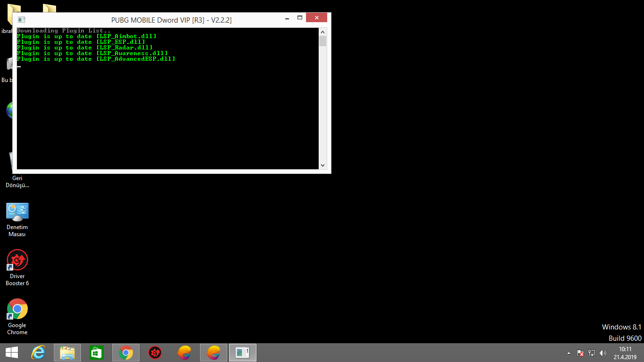The height and width of the screenshot is (362, 644).
Task: Click the orange taskbar icon beside the console button
Action: coord(214,353)
